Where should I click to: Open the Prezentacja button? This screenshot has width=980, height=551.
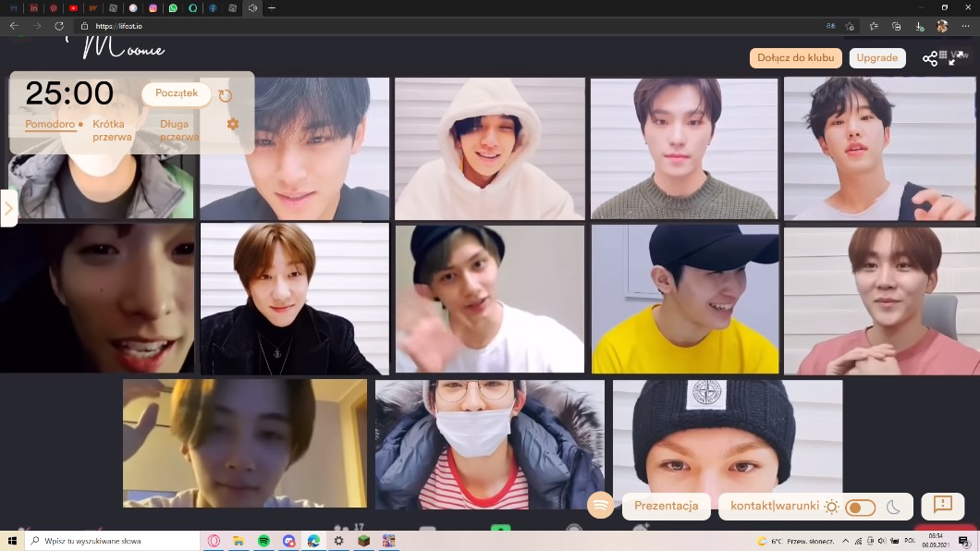click(x=666, y=507)
